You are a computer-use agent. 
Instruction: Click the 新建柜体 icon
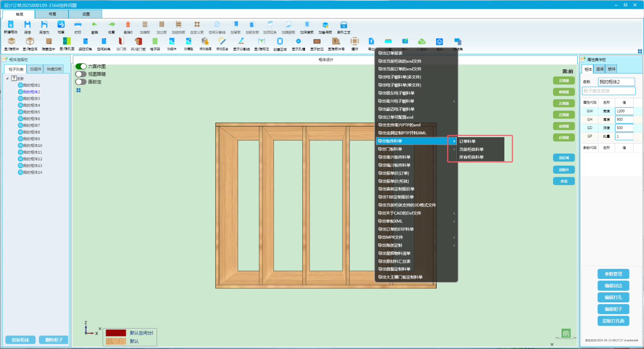click(x=10, y=25)
